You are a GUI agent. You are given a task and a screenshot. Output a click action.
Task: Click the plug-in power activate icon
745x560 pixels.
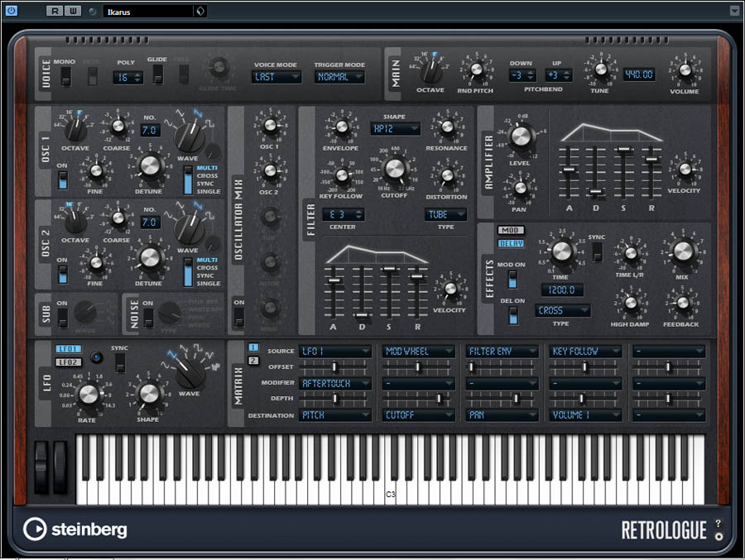pyautogui.click(x=12, y=11)
